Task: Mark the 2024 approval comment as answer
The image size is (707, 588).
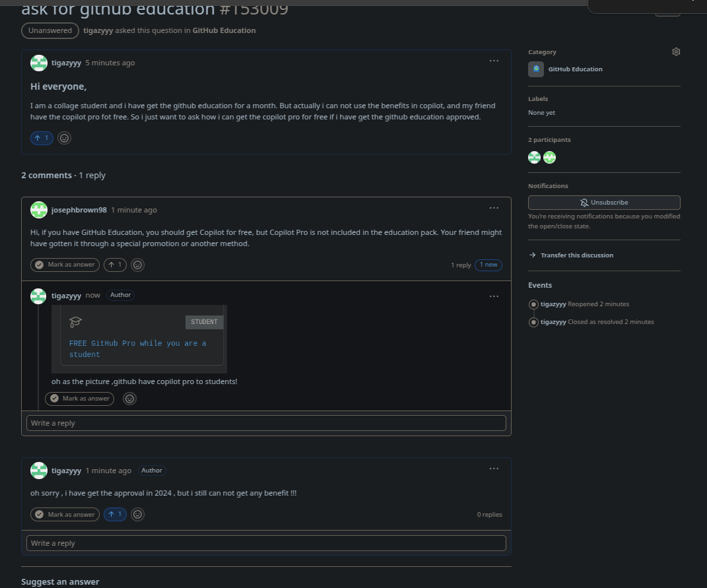Action: (x=65, y=515)
